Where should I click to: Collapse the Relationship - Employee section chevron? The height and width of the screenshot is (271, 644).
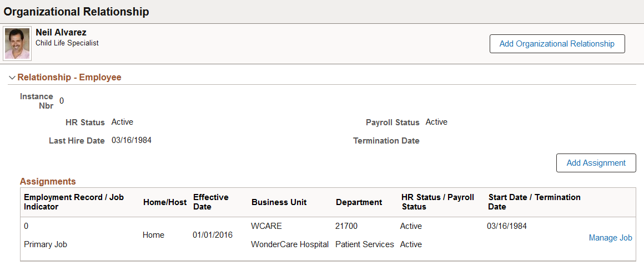12,78
